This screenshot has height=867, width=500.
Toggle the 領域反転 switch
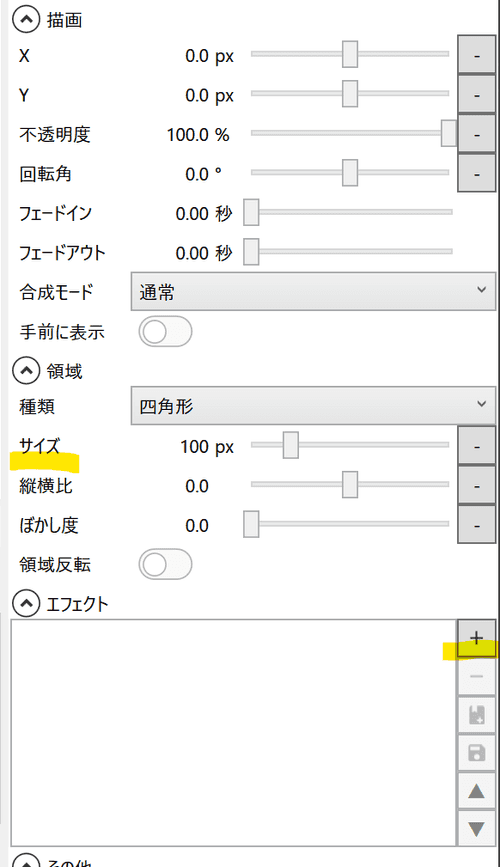pyautogui.click(x=165, y=565)
